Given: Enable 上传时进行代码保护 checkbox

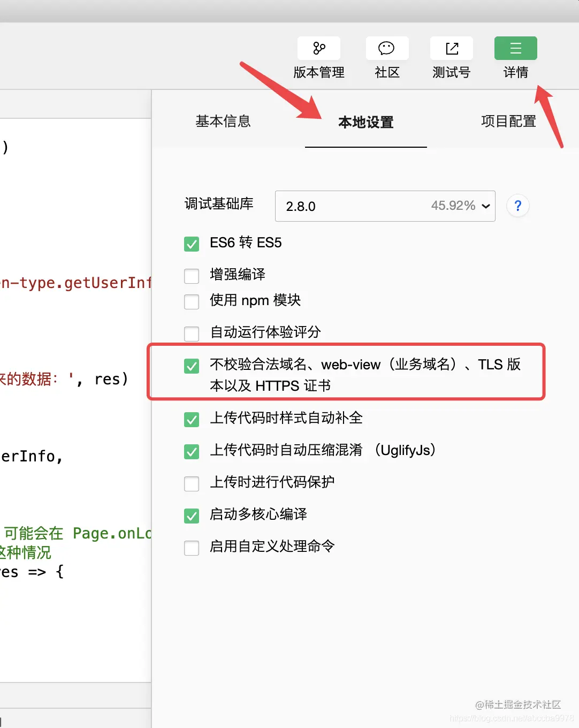Looking at the screenshot, I should [192, 483].
